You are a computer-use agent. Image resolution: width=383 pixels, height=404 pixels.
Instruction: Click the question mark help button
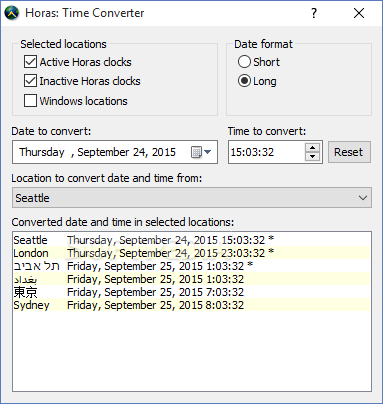[x=314, y=13]
